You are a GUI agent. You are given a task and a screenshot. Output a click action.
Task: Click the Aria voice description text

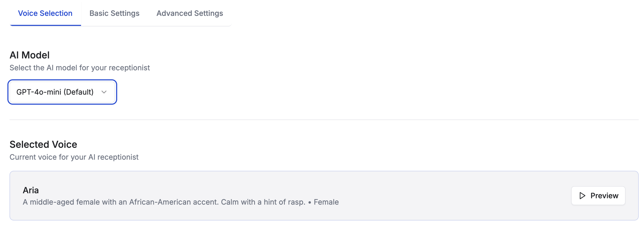164,202
